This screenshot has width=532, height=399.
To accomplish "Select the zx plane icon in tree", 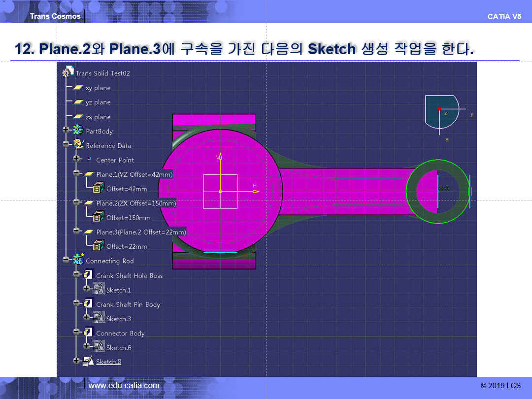I will coord(78,116).
